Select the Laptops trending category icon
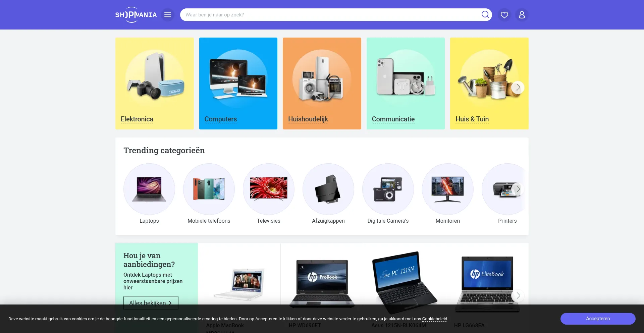Viewport: 644px width, 333px height. 149,189
